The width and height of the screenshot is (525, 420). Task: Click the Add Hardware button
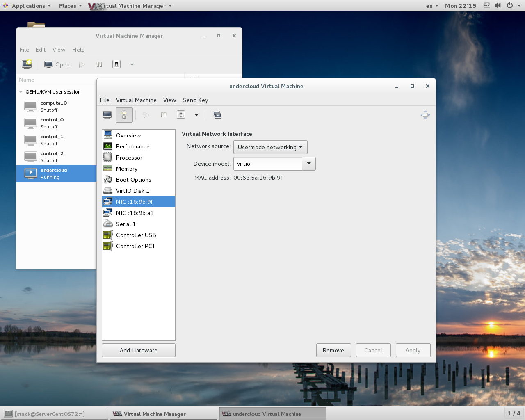[x=138, y=350]
